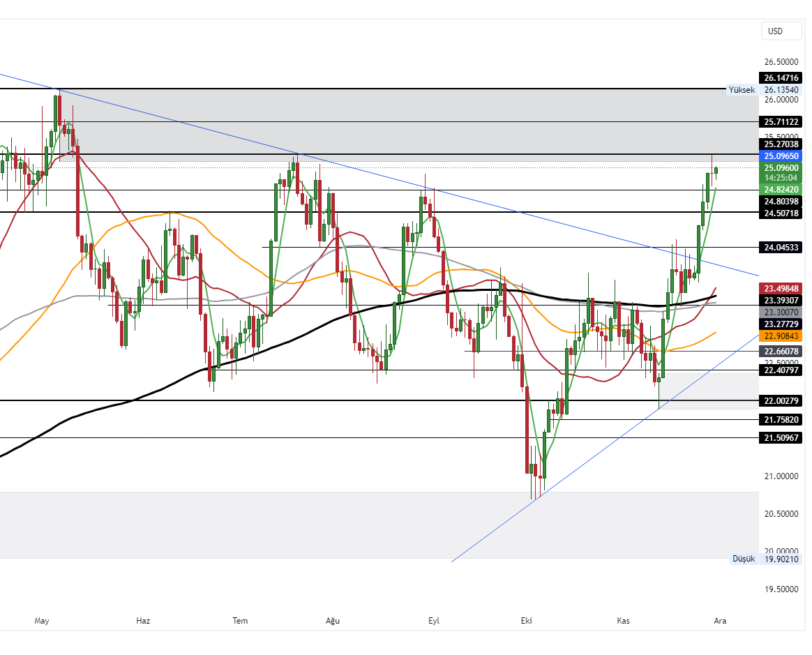The image size is (812, 655).
Task: Select the Ara month label on time axis
Action: click(720, 620)
